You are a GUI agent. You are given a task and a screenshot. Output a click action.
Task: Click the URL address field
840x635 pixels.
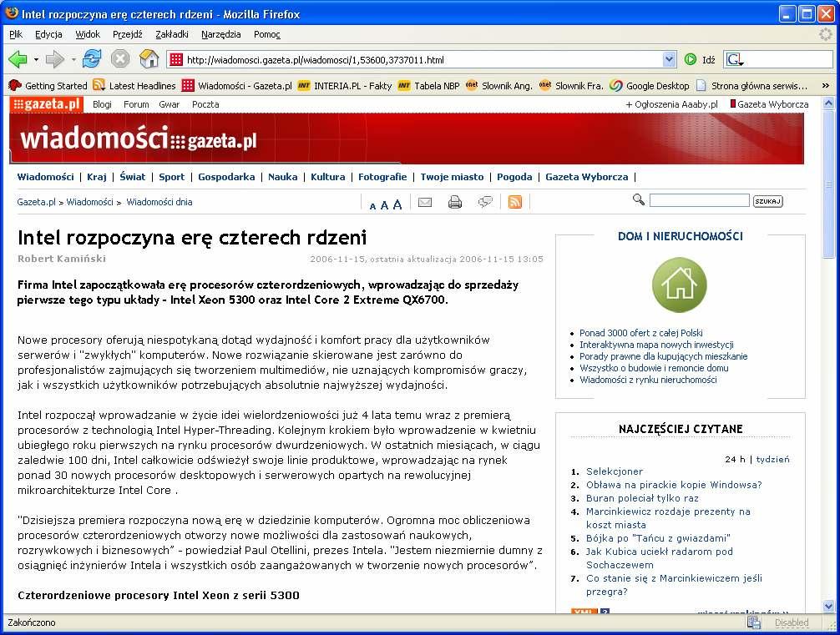tap(423, 60)
